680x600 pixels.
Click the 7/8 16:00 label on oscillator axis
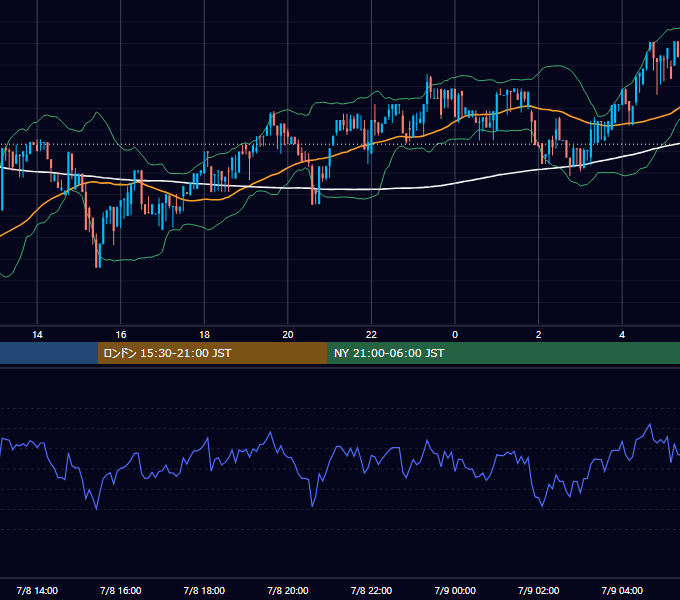121,590
